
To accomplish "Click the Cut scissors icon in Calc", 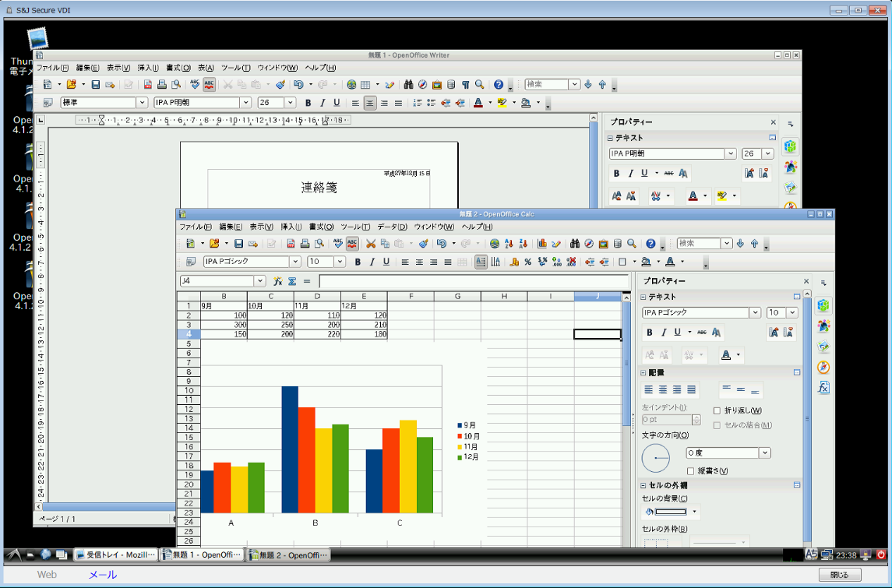I will (x=371, y=244).
